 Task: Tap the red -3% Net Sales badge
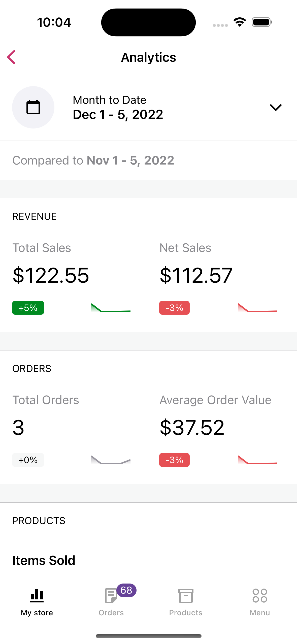click(x=174, y=308)
